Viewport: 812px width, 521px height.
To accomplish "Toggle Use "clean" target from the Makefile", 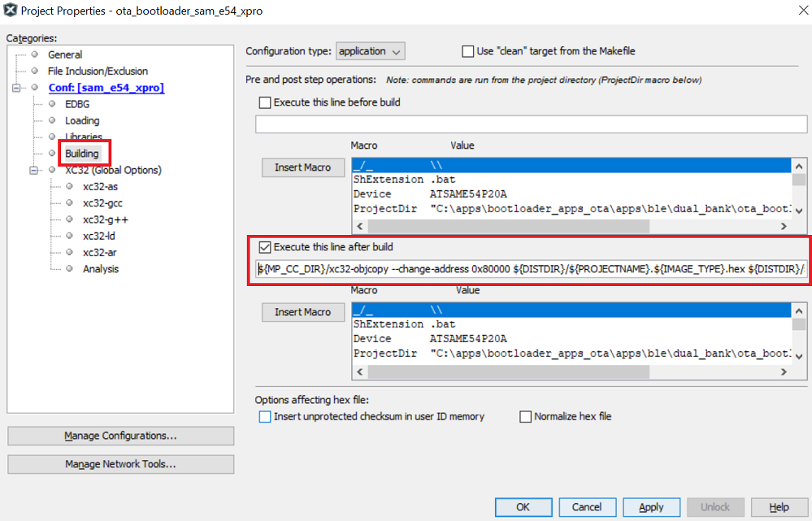I will (467, 51).
